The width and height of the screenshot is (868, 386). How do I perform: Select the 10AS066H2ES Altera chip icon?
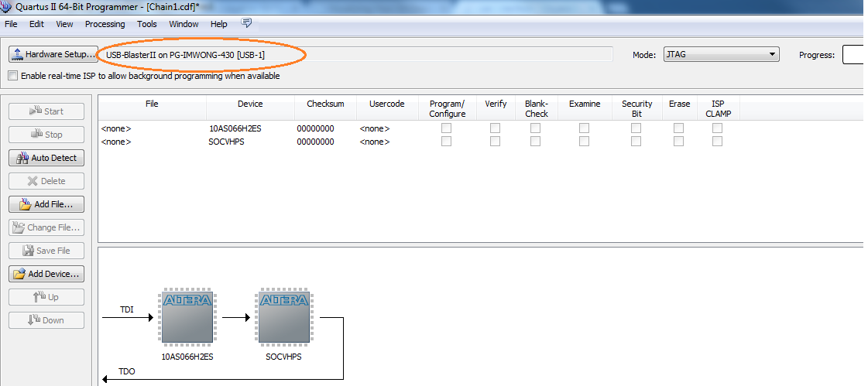[187, 317]
